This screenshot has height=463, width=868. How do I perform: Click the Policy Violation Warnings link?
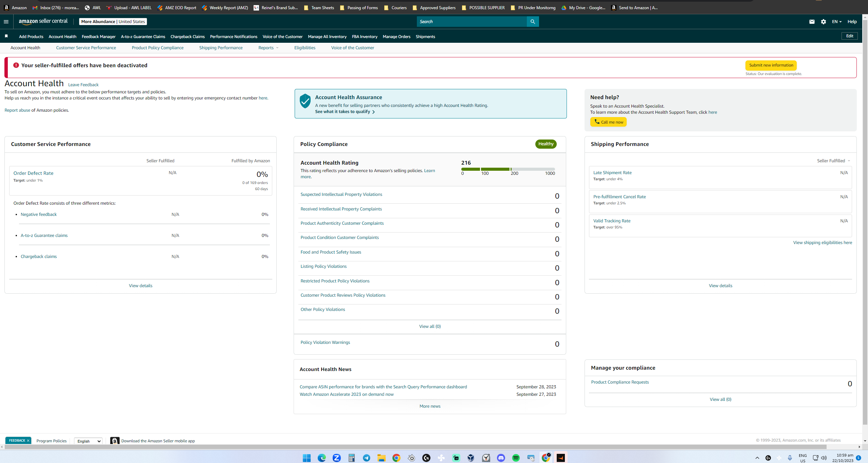pyautogui.click(x=325, y=342)
